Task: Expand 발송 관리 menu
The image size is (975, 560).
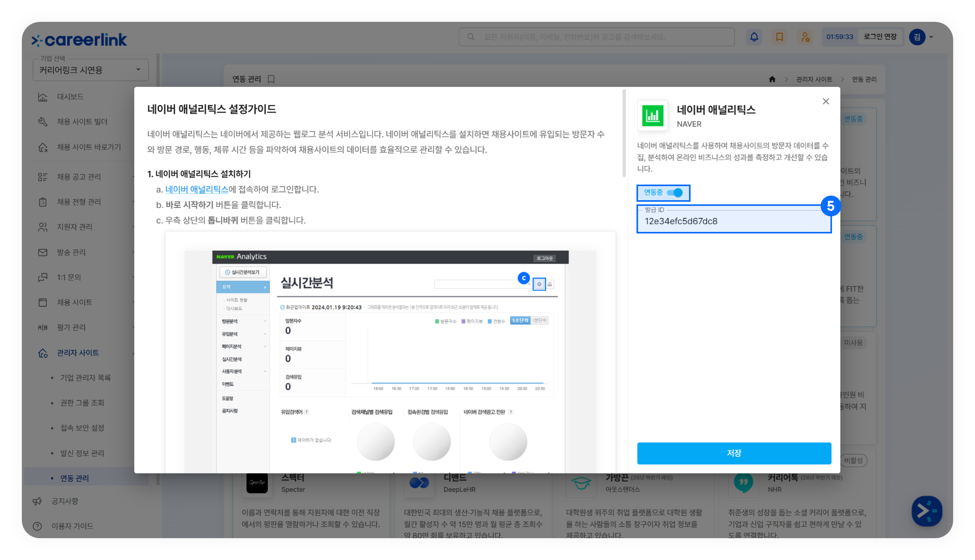Action: 72,252
